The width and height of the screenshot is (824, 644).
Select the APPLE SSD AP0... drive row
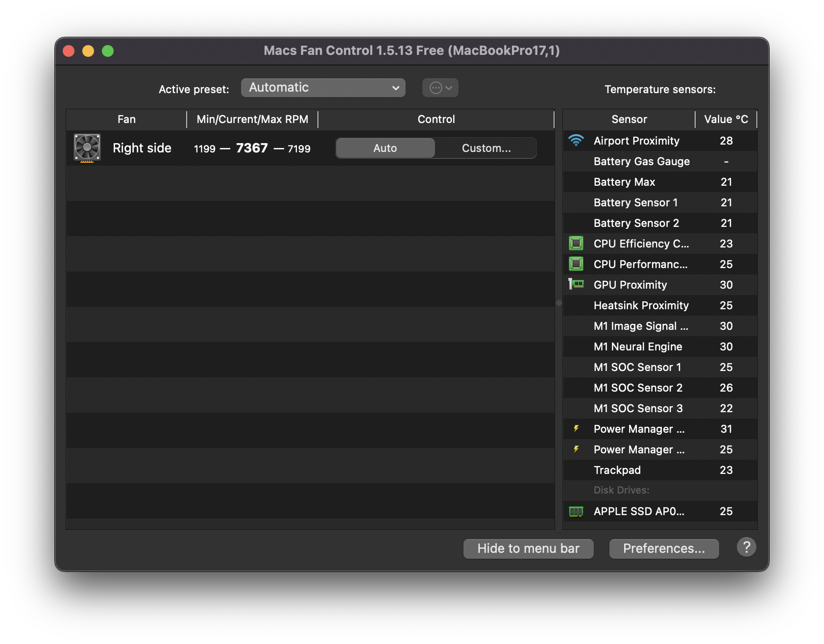[660, 511]
